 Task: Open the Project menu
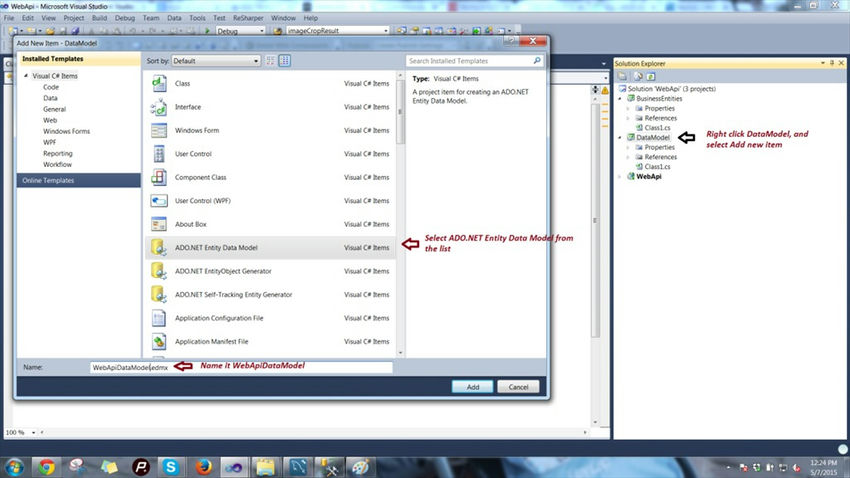[x=74, y=18]
